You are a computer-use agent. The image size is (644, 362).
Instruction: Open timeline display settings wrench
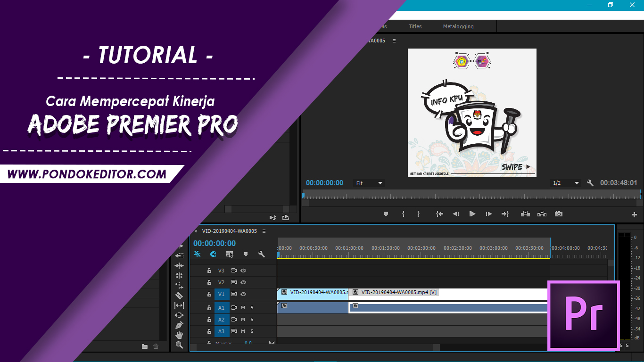click(261, 254)
